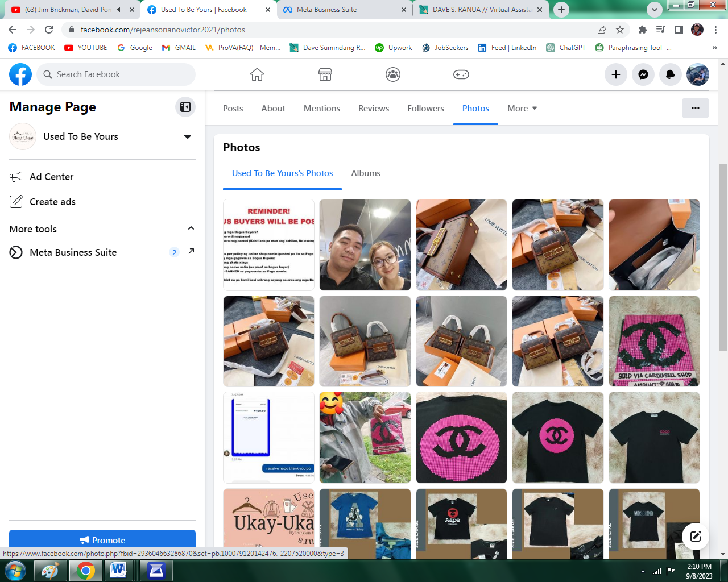Open the Gaming icon
This screenshot has width=728, height=582.
click(461, 74)
